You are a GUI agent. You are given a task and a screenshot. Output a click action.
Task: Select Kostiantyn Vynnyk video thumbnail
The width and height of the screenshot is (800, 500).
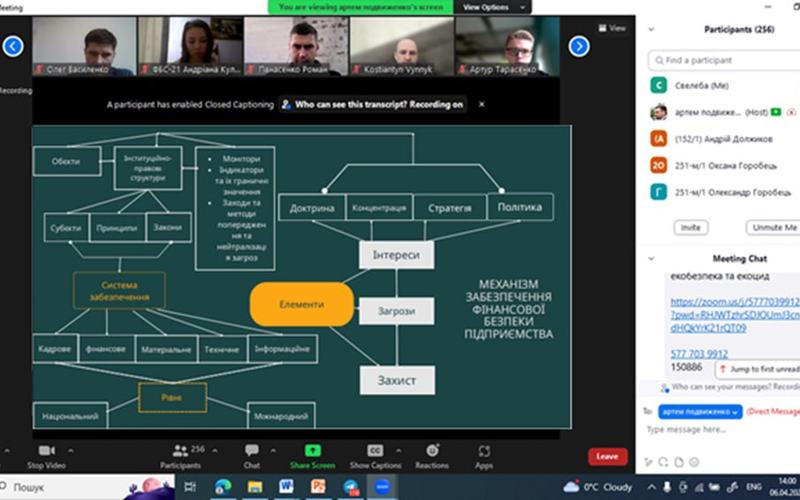[402, 46]
